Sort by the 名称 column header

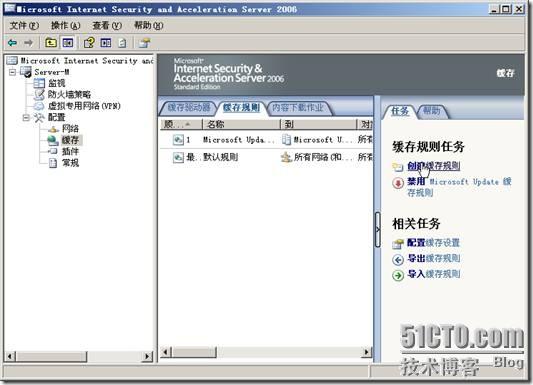[241, 124]
